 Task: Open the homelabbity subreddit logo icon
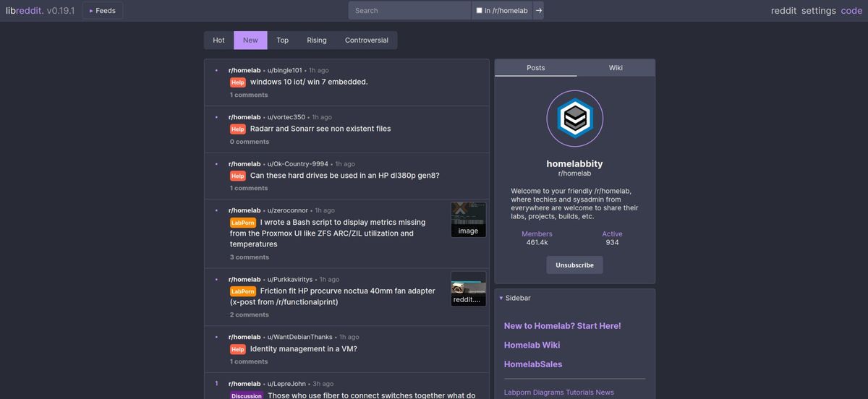[575, 119]
